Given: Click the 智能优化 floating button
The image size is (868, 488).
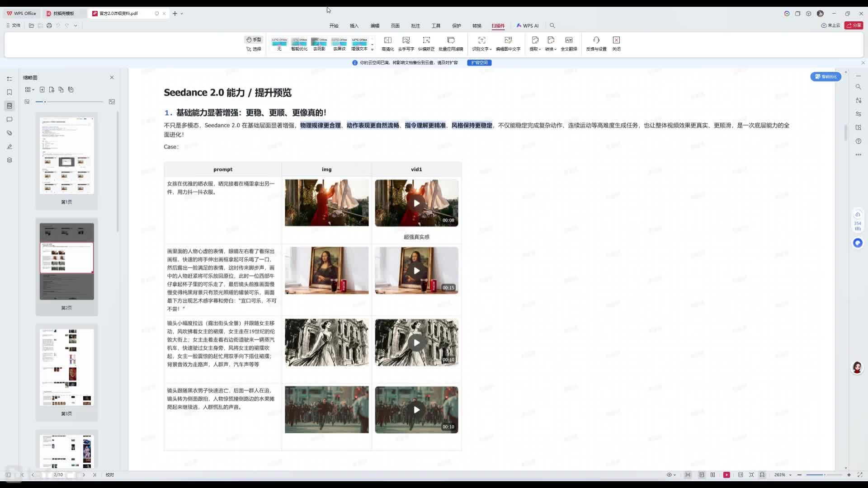Looking at the screenshot, I should click(x=826, y=77).
